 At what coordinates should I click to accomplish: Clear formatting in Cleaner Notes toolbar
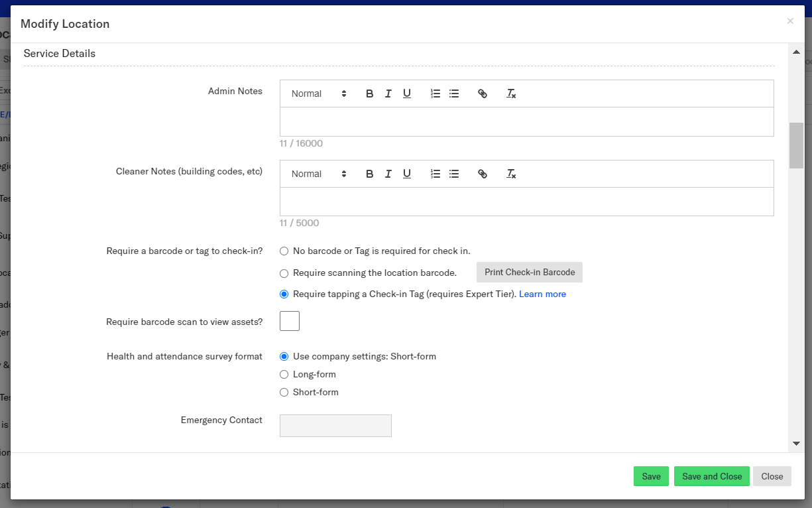pos(511,174)
